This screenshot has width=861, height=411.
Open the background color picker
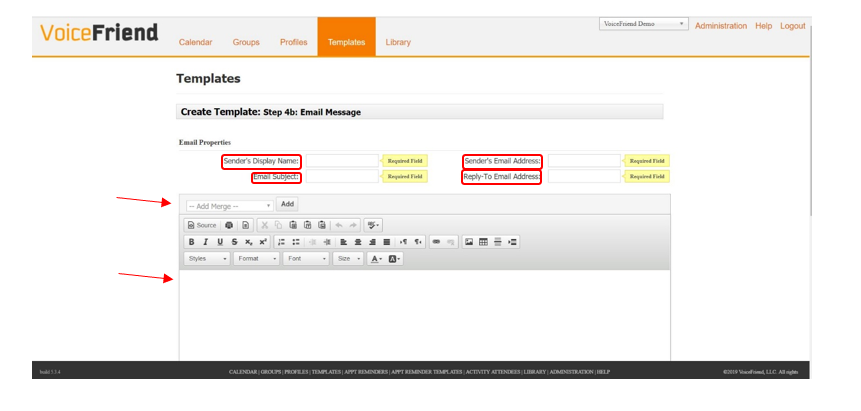(395, 259)
